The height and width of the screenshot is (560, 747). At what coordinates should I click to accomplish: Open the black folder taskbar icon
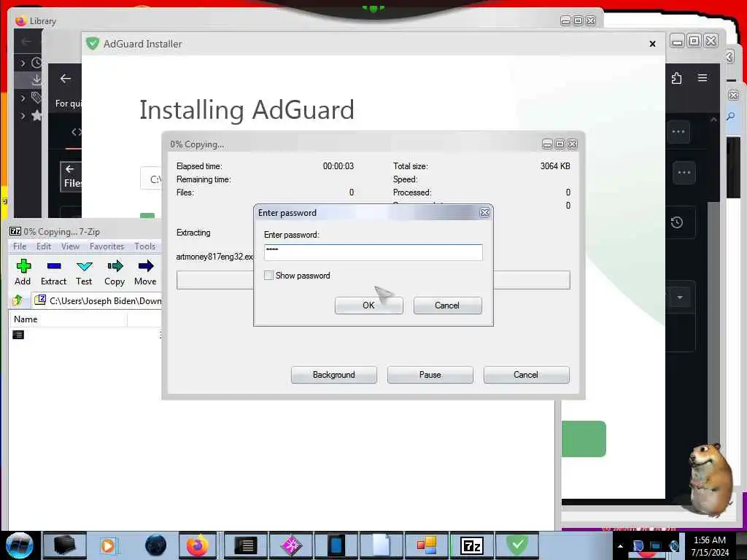pyautogui.click(x=64, y=545)
